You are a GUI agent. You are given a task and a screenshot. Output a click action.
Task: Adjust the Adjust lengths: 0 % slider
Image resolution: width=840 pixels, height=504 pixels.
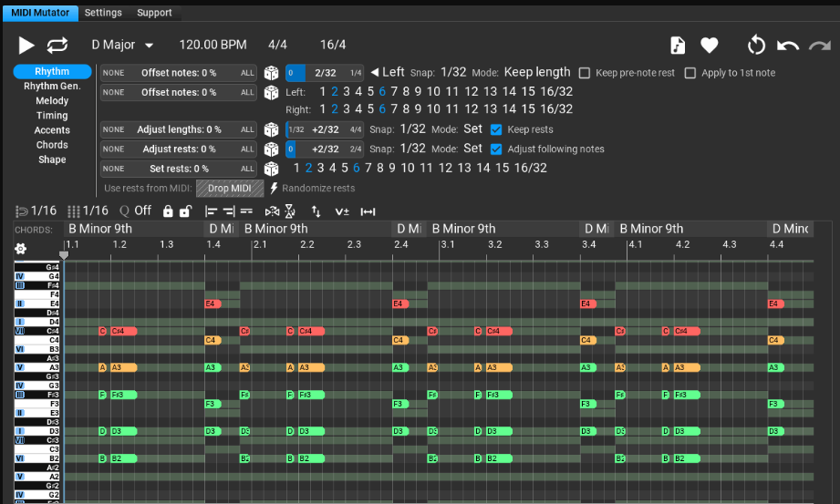click(179, 129)
